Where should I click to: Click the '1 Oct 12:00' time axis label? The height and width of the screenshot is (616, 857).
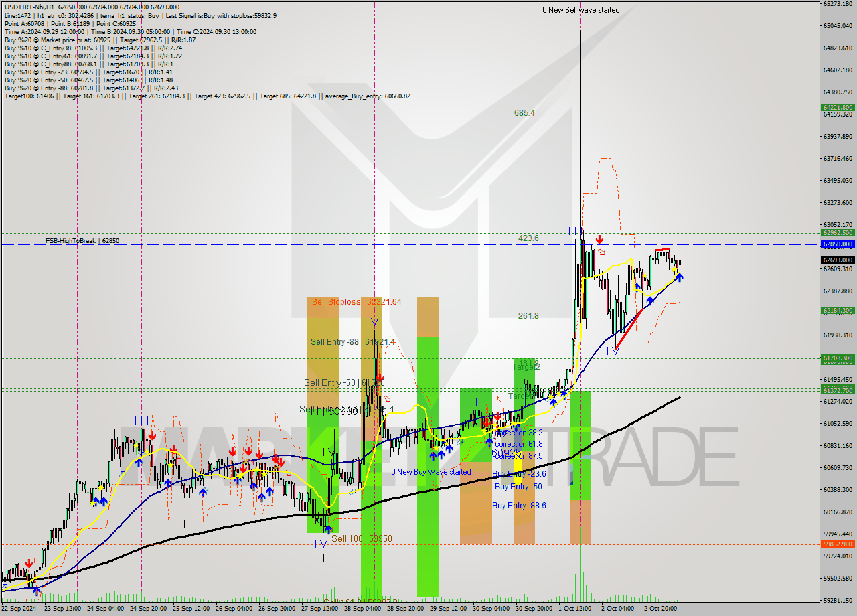click(575, 609)
